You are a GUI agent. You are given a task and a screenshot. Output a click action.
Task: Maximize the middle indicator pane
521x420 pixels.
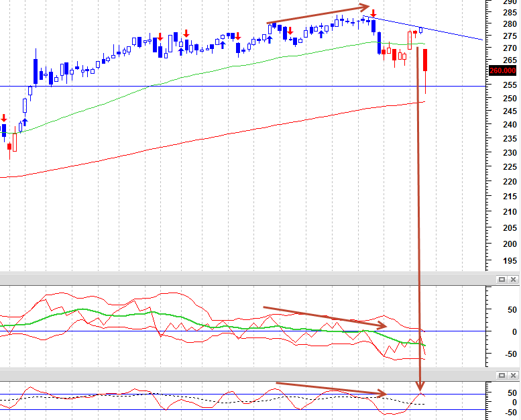pos(502,279)
